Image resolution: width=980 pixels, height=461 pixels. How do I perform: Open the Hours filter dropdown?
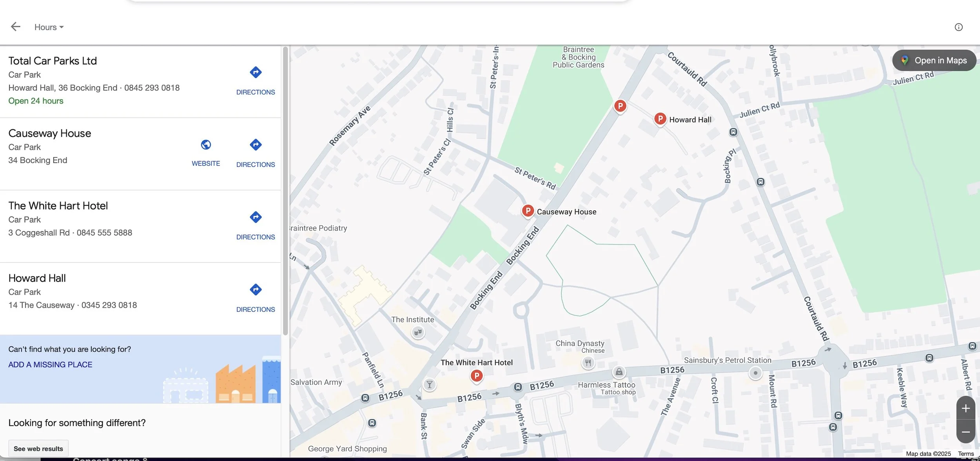coord(49,27)
